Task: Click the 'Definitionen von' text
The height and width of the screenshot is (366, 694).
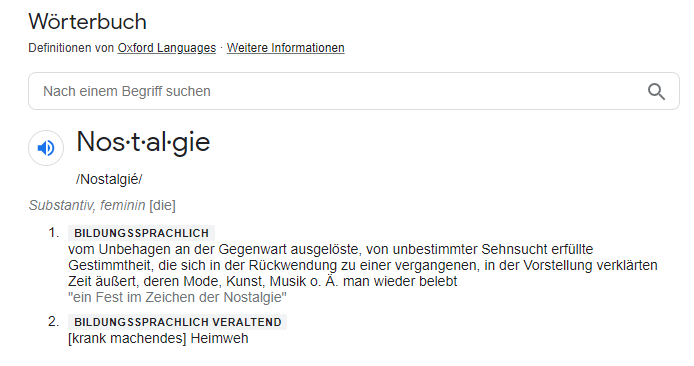Action: tap(71, 48)
